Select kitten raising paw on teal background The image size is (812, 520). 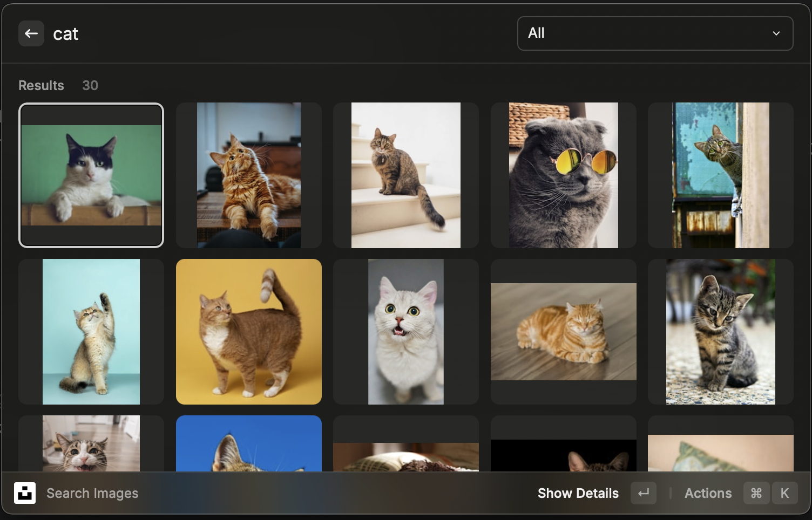91,332
